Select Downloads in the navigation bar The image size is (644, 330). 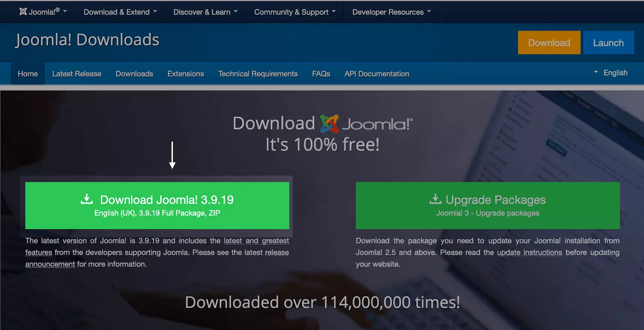[134, 74]
